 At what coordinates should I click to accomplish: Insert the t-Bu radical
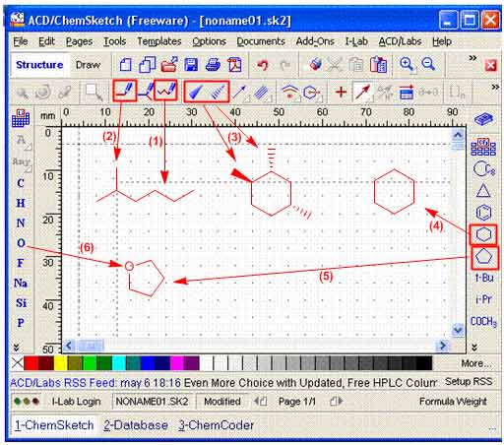484,278
